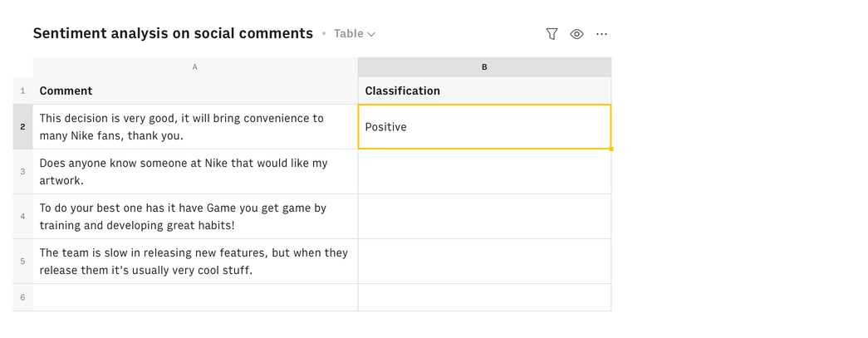Open the three-dot more options menu

click(602, 34)
